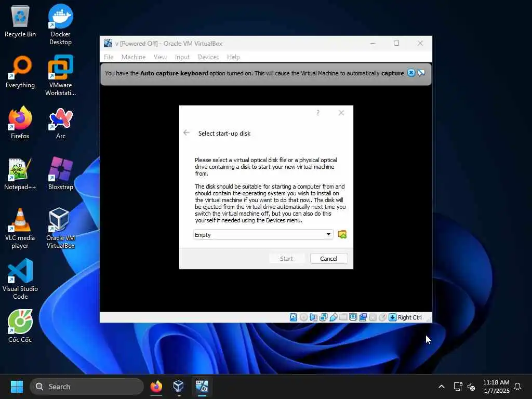Open the Input menu
The width and height of the screenshot is (532, 399).
pyautogui.click(x=182, y=57)
